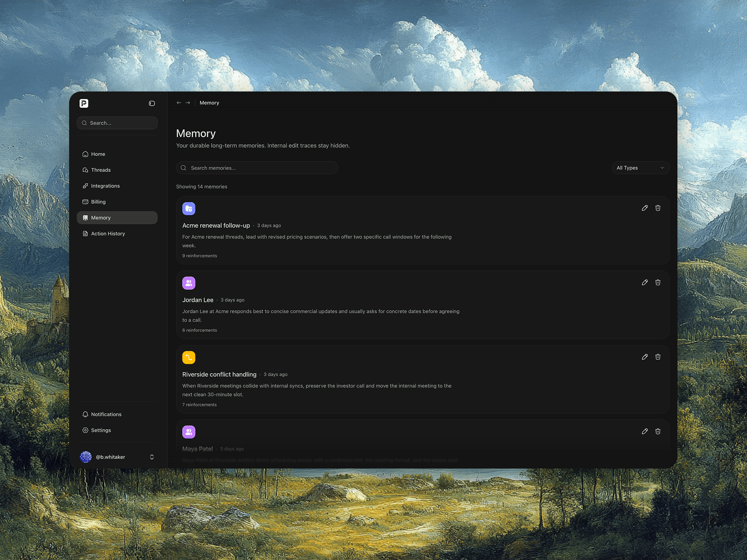747x560 pixels.
Task: Click the app logo in sidebar
Action: 84,104
